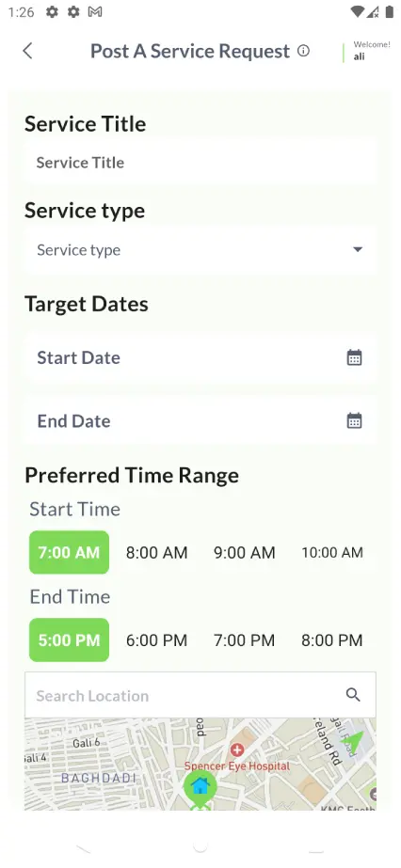Open the Start Date calendar icon
The height and width of the screenshot is (868, 401).
point(355,357)
